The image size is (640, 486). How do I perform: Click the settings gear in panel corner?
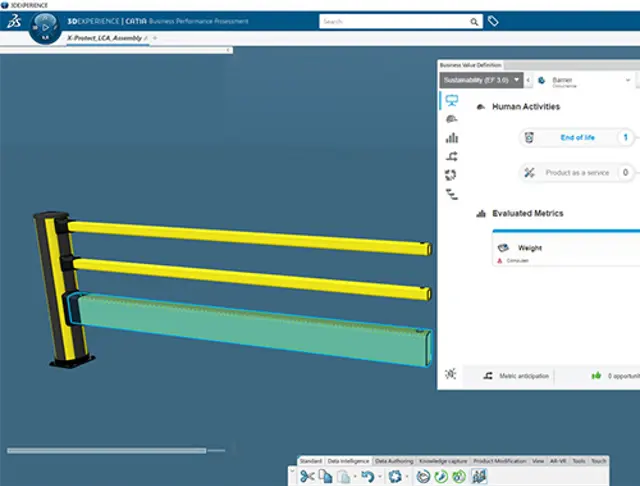(451, 374)
